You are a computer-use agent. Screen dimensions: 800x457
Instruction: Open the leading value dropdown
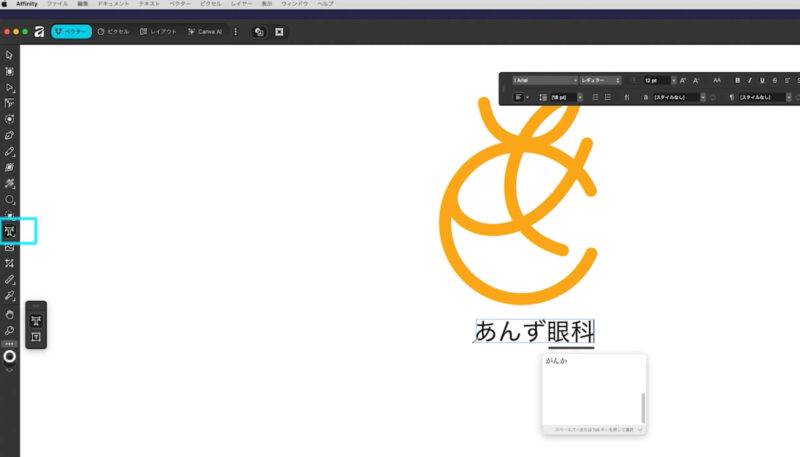[580, 97]
